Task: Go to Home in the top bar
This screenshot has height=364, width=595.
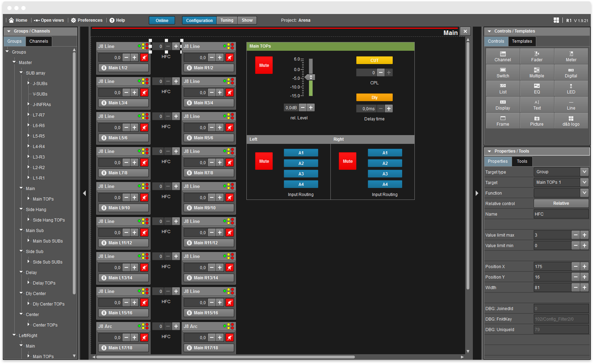Action: 18,20
